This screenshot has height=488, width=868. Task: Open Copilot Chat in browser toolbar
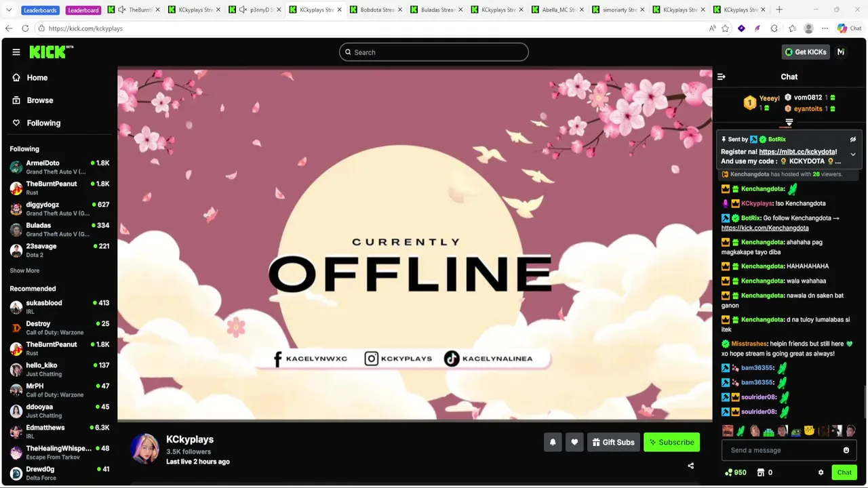click(x=849, y=28)
